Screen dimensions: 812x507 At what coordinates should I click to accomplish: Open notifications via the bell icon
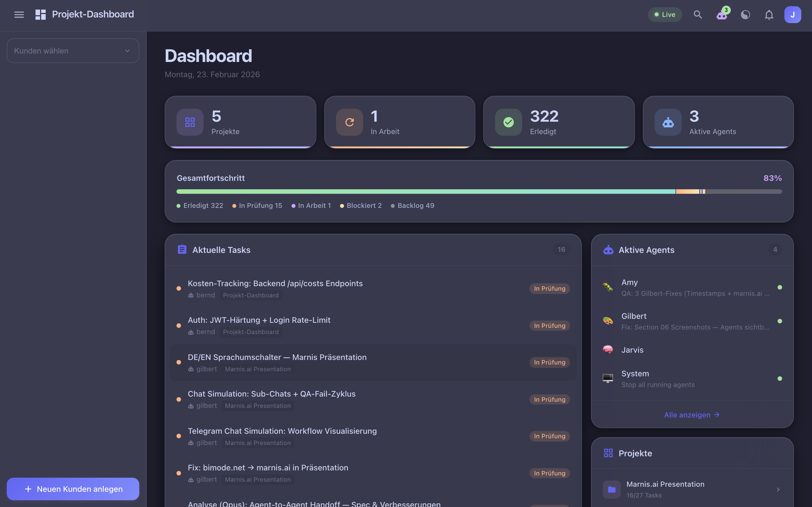coord(769,14)
